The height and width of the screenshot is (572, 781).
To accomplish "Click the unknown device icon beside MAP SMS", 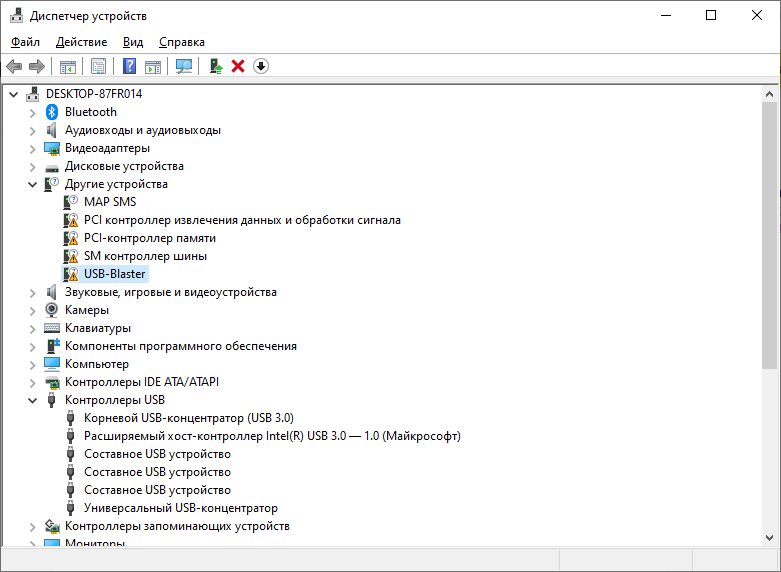I will (x=71, y=202).
